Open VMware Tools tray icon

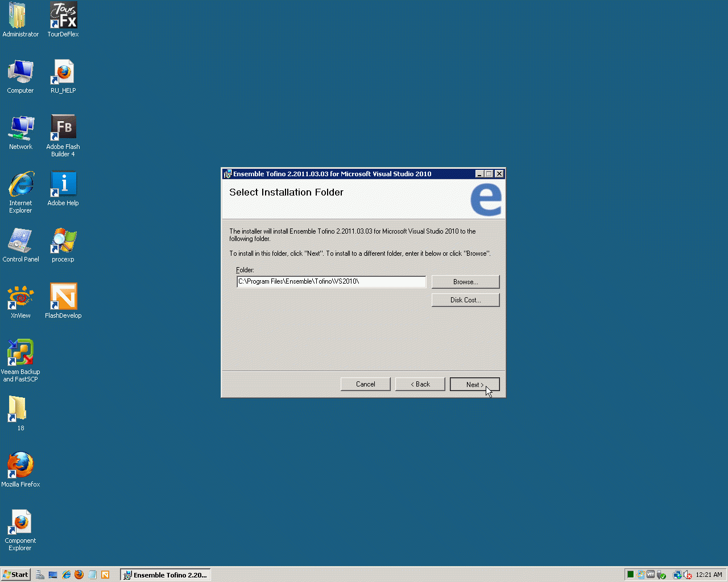click(x=651, y=575)
